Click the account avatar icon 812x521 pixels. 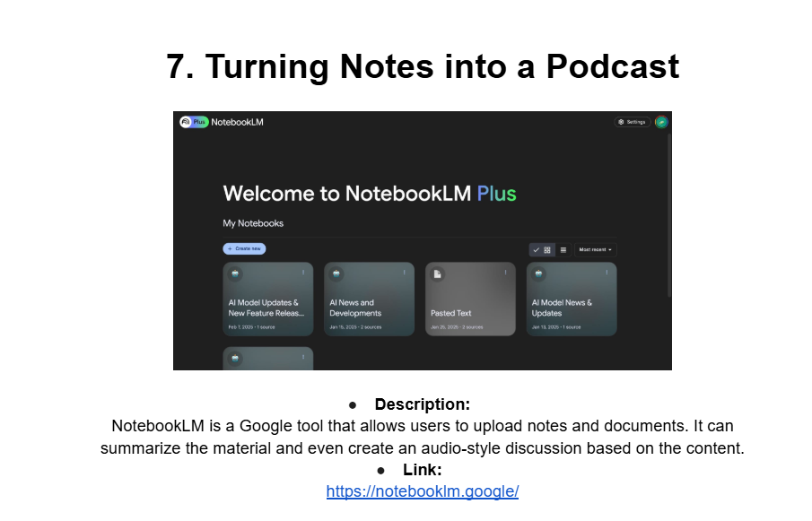(660, 122)
